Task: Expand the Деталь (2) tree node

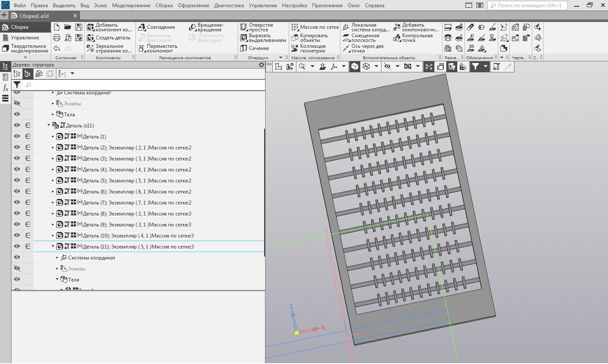Action: point(53,148)
